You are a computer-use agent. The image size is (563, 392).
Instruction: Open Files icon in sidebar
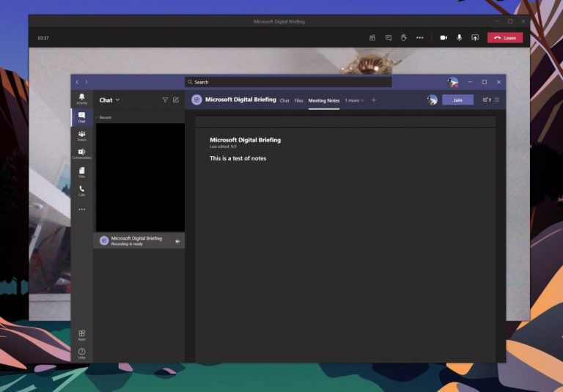click(82, 172)
